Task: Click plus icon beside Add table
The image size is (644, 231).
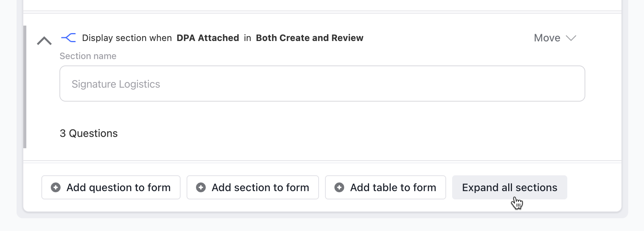Action: click(x=339, y=187)
